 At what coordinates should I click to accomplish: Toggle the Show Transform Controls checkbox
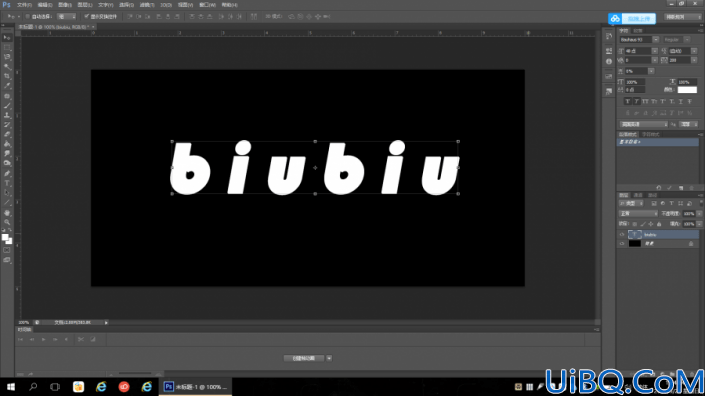[86, 17]
